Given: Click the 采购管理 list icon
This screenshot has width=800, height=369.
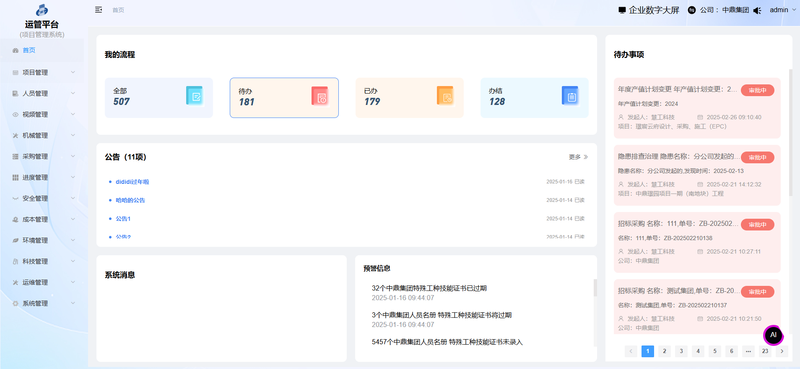Looking at the screenshot, I should pyautogui.click(x=15, y=156).
